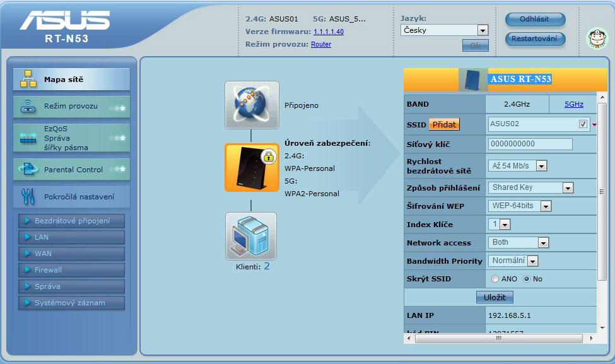Click the Uložit save button
615x364 pixels.
(x=495, y=297)
